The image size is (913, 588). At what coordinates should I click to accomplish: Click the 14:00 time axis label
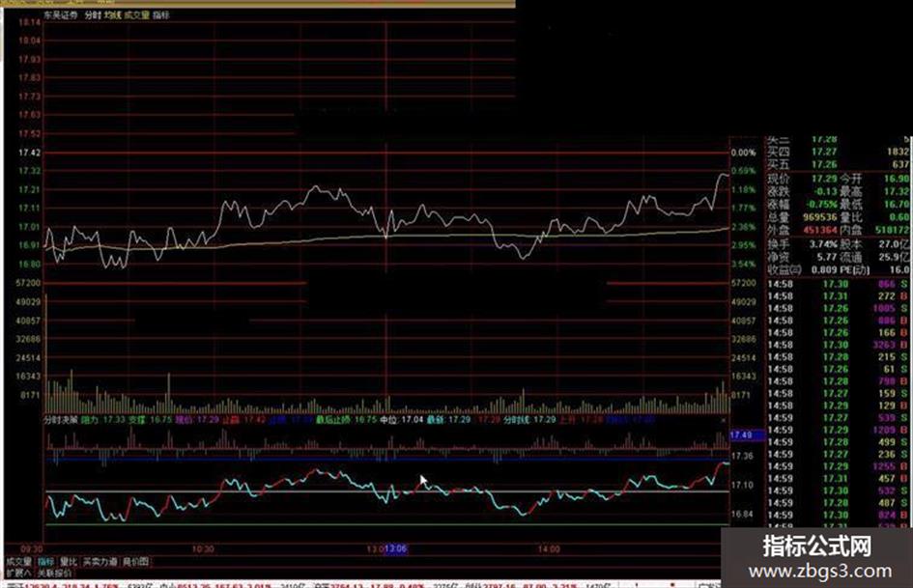(x=549, y=549)
